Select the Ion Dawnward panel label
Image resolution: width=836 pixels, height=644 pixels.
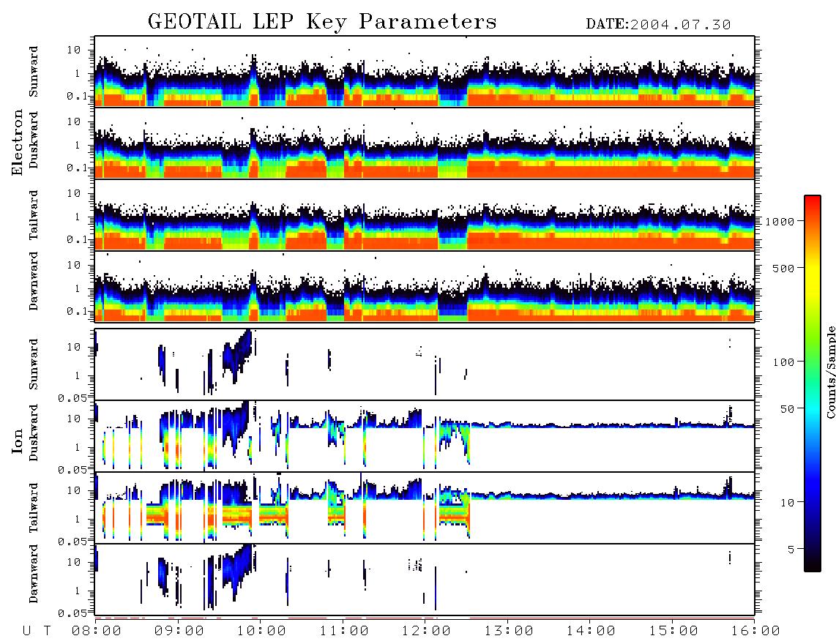(x=34, y=574)
